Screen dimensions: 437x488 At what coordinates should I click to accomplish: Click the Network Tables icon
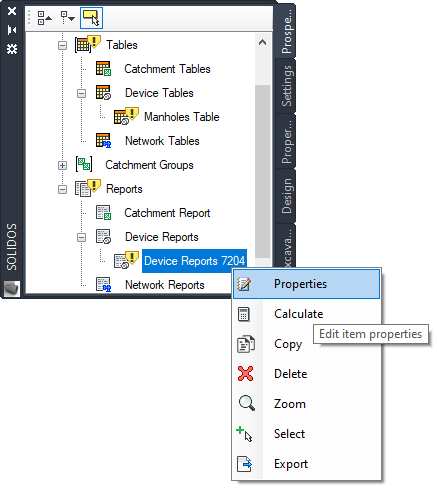(103, 140)
